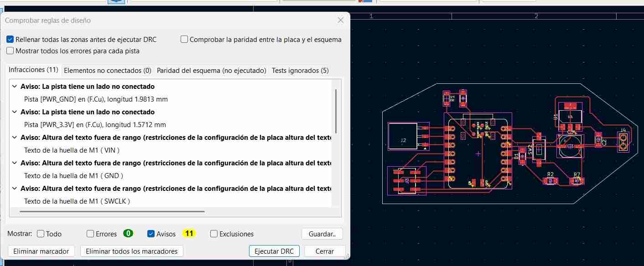644x266 pixels.
Task: Check 'Comprobar la paridad entre la placa y el esquema'
Action: click(x=184, y=39)
